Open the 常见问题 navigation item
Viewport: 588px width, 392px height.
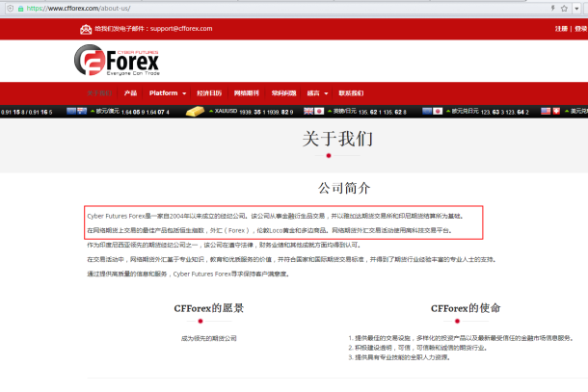click(x=283, y=92)
